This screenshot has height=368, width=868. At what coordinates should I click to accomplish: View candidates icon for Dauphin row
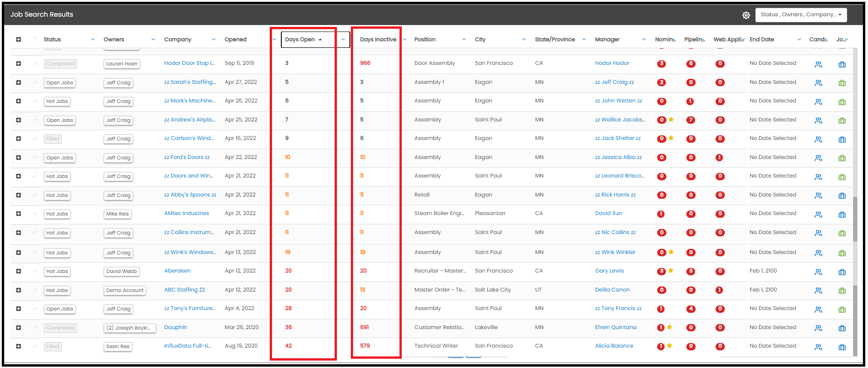click(x=818, y=328)
